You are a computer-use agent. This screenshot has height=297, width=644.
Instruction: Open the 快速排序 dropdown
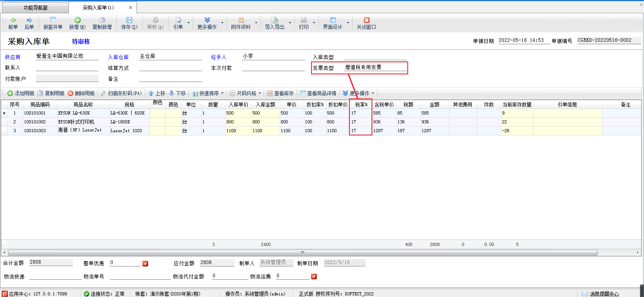pyautogui.click(x=222, y=93)
